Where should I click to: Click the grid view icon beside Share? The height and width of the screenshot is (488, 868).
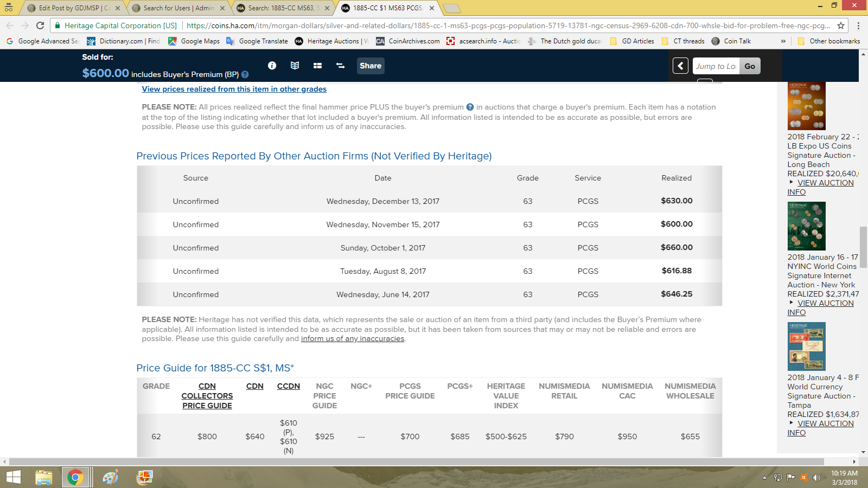(317, 66)
